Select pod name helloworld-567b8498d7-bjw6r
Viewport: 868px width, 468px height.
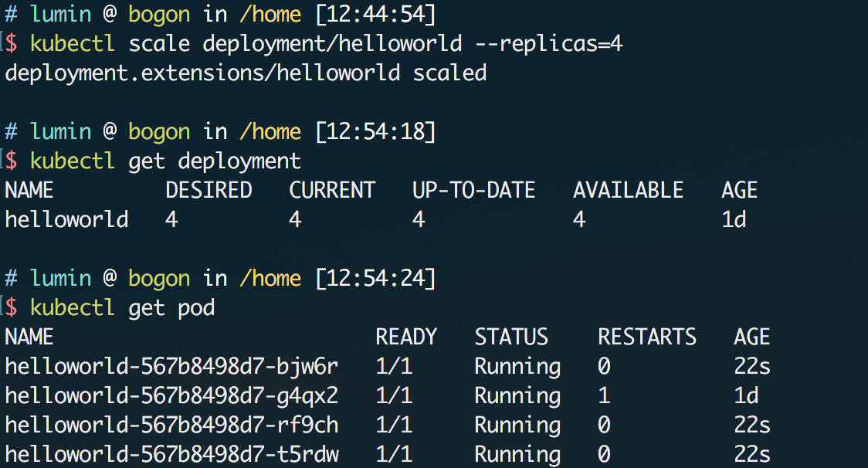pos(171,366)
